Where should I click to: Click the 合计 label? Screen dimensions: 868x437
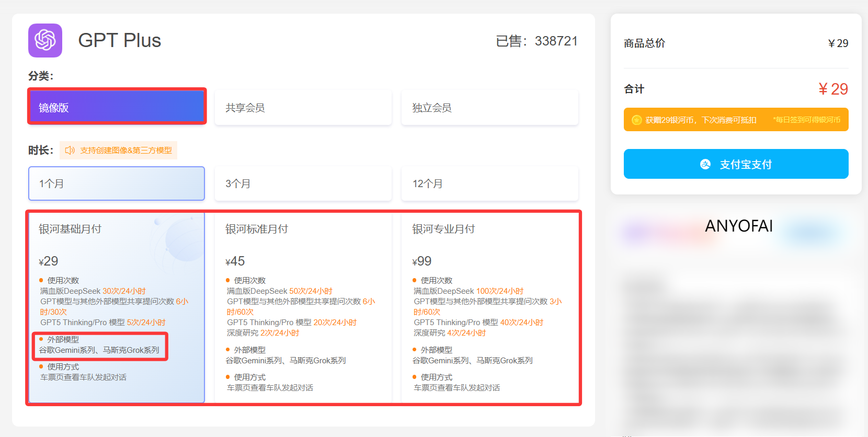pyautogui.click(x=634, y=89)
